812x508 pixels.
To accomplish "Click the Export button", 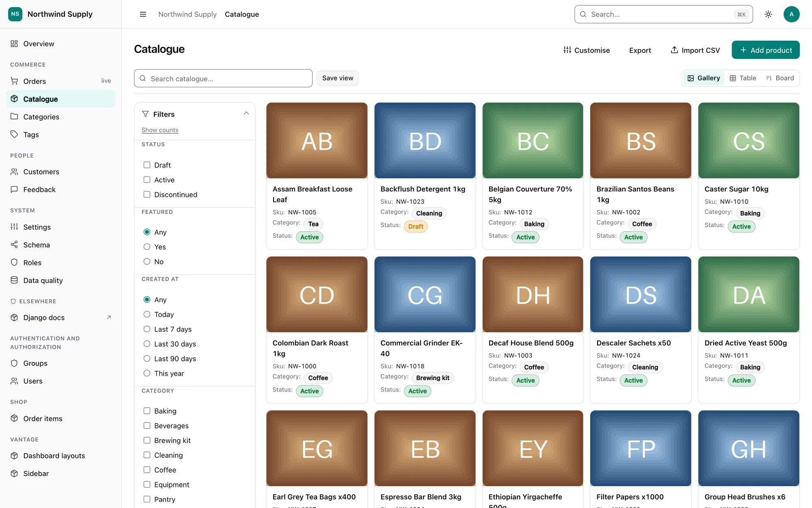I will [640, 50].
